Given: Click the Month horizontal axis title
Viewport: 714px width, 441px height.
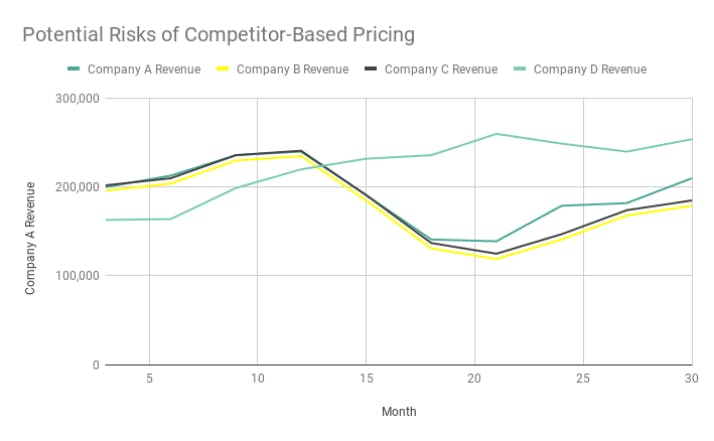Looking at the screenshot, I should pos(399,411).
